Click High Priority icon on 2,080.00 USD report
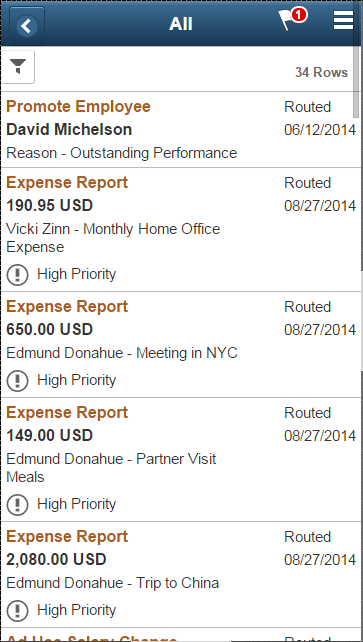This screenshot has height=642, width=363. coord(17,610)
